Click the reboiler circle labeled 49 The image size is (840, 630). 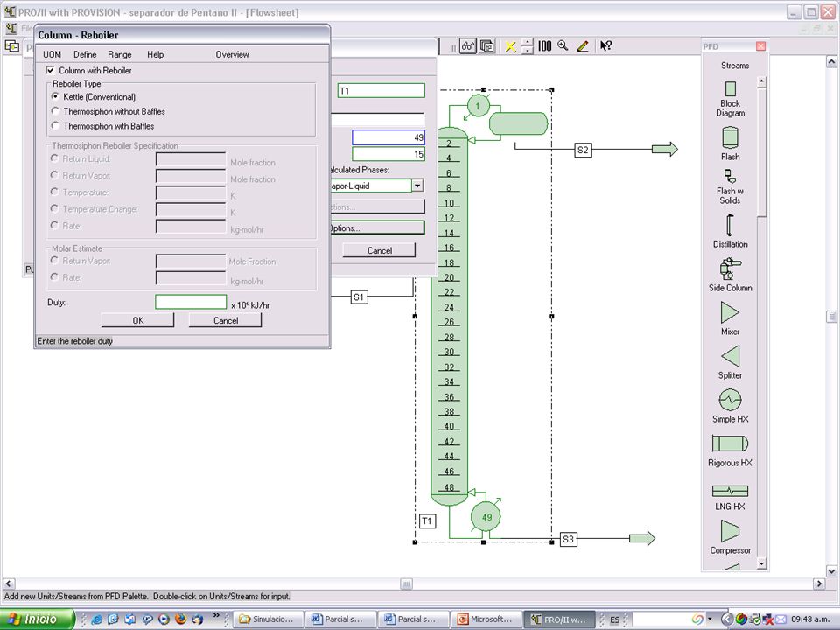point(486,517)
